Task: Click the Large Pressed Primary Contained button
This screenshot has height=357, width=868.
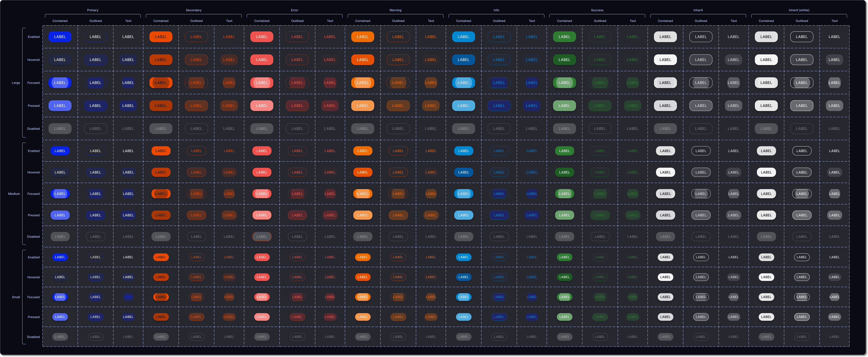Action: tap(60, 105)
